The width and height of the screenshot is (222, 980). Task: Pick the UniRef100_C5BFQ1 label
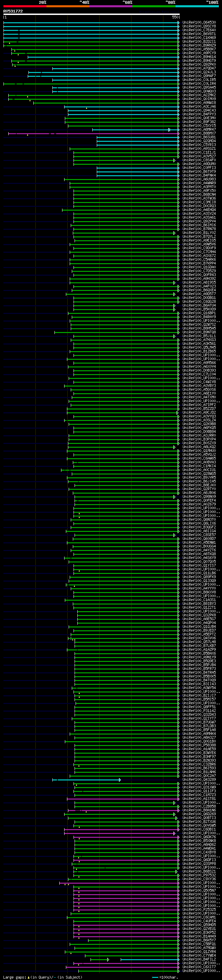pos(199,944)
